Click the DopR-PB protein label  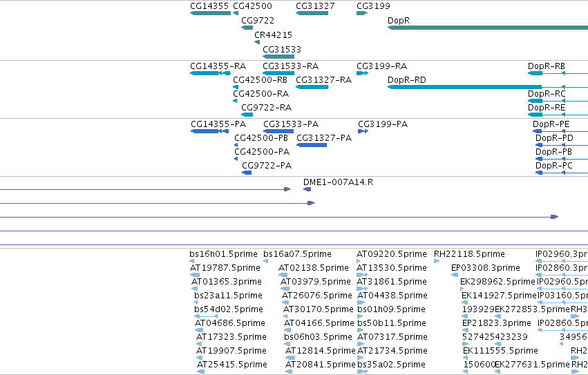coord(553,152)
